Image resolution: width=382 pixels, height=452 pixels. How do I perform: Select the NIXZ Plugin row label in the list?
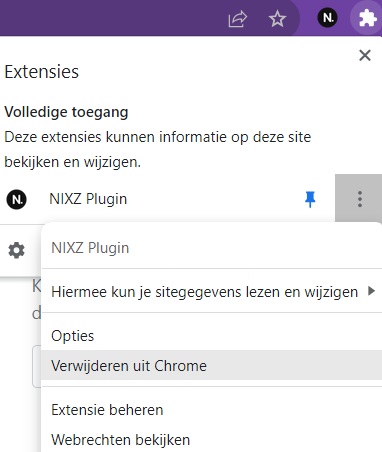88,199
